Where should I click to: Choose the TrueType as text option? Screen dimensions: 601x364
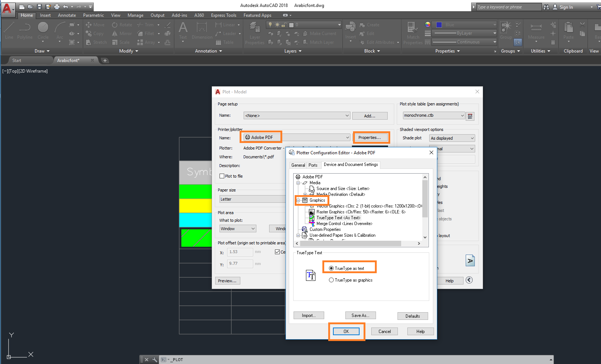tap(331, 268)
